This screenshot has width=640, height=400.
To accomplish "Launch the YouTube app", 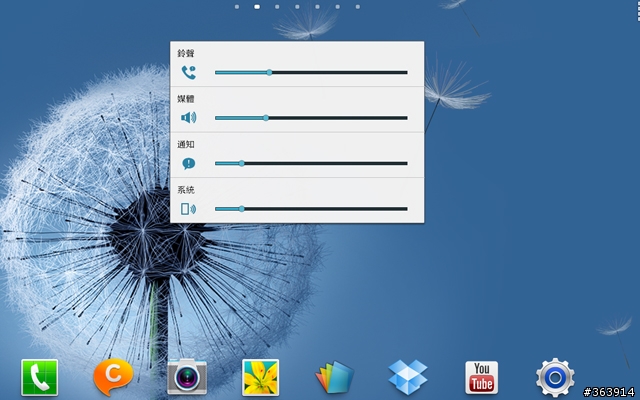I will 482,377.
